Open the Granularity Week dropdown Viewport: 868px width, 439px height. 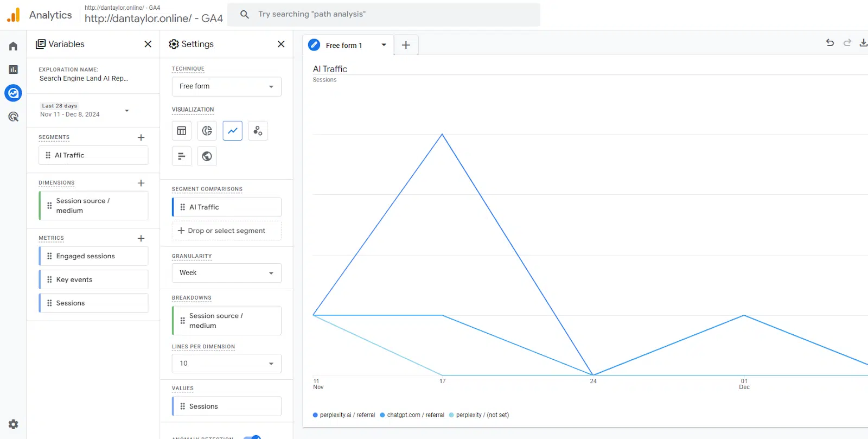tap(226, 273)
